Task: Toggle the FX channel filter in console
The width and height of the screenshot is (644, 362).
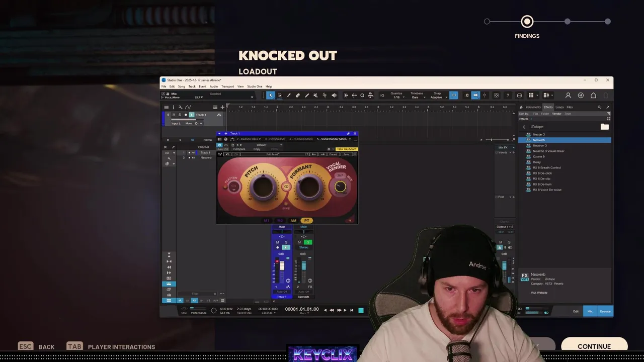Action: coord(194,301)
